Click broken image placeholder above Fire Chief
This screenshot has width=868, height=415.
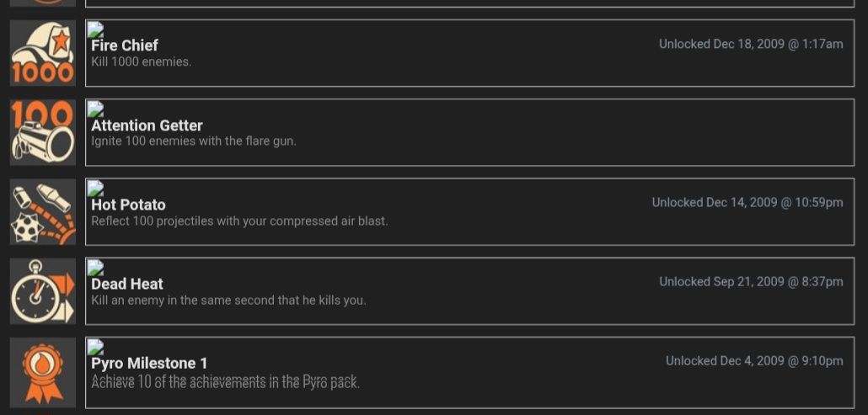pos(95,29)
